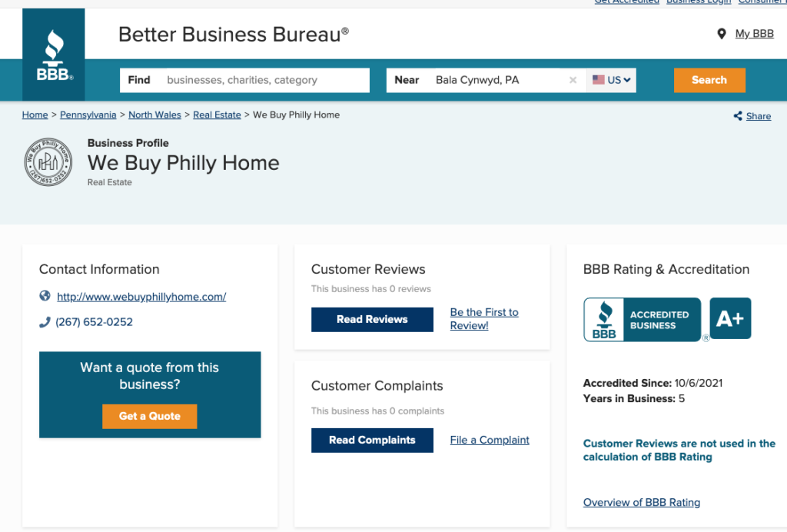Click the Share link
The width and height of the screenshot is (787, 532).
[759, 116]
